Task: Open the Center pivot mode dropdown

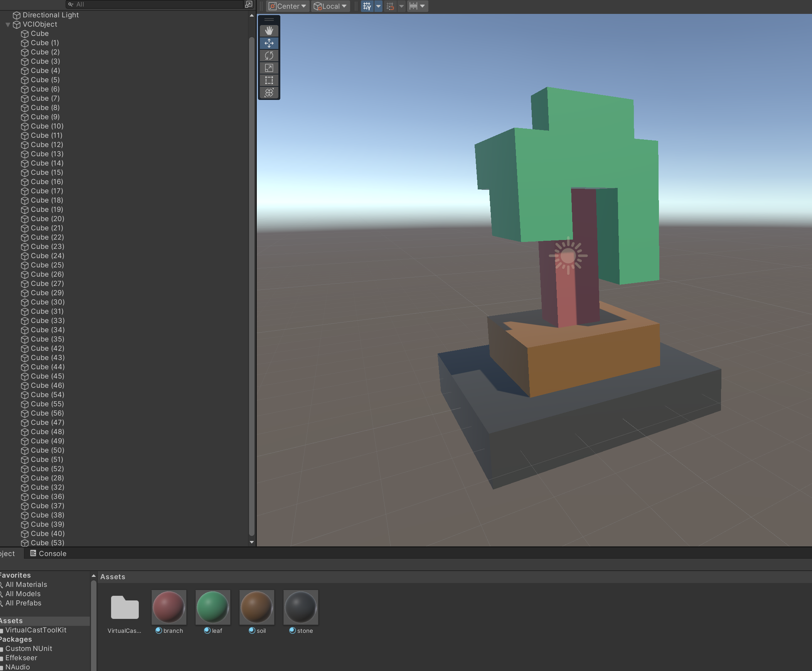Action: pos(287,6)
